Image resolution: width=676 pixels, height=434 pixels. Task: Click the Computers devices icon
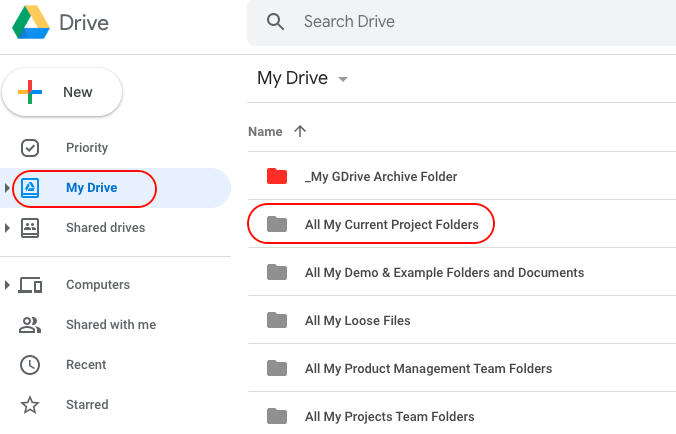coord(30,285)
